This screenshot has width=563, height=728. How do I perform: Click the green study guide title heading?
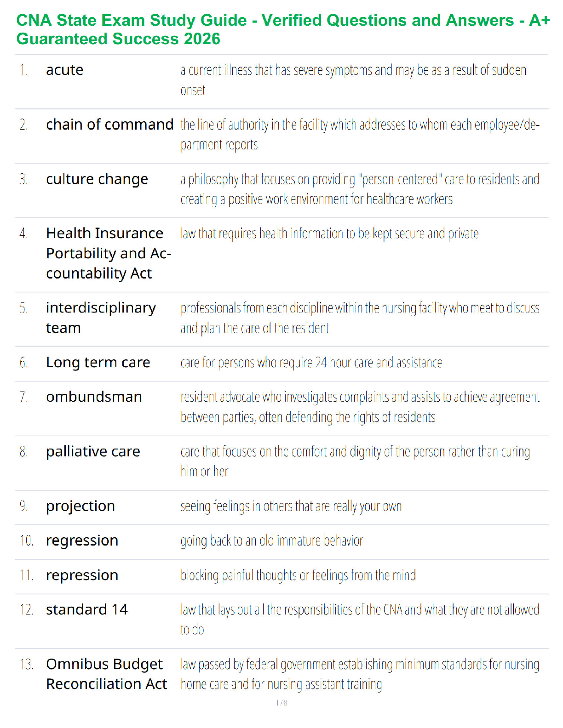click(x=283, y=29)
